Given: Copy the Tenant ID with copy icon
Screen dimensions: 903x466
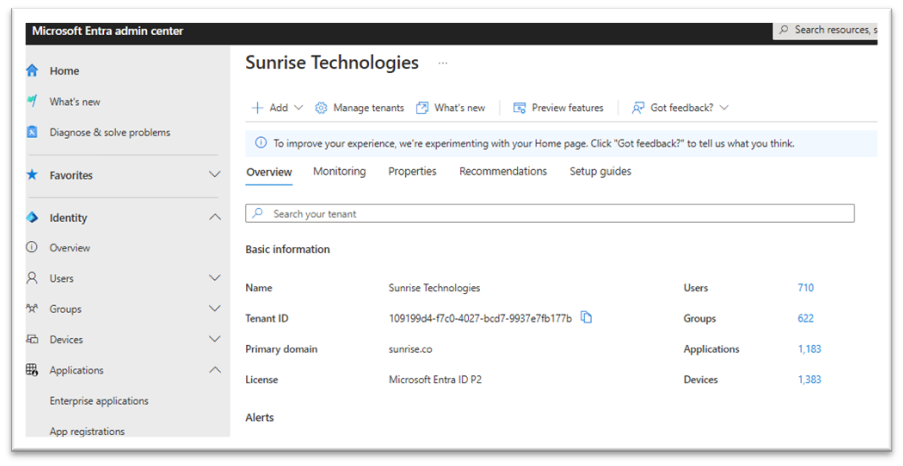Looking at the screenshot, I should (x=586, y=317).
